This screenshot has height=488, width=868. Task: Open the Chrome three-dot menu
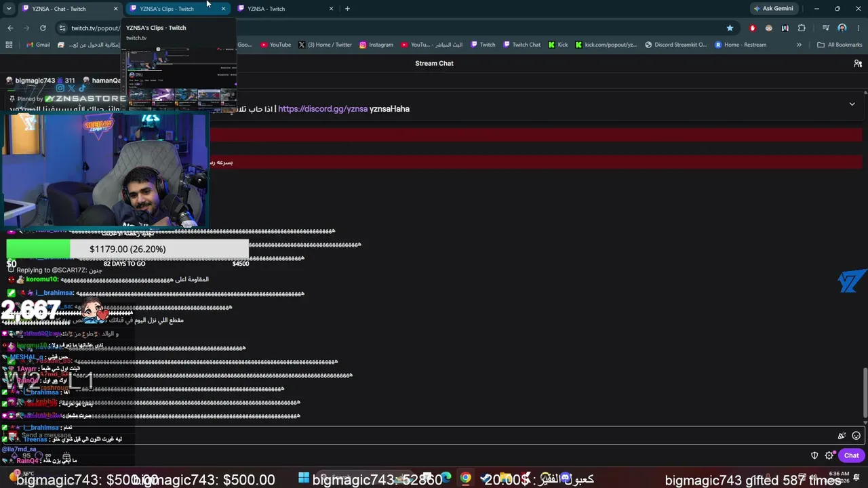click(x=858, y=28)
